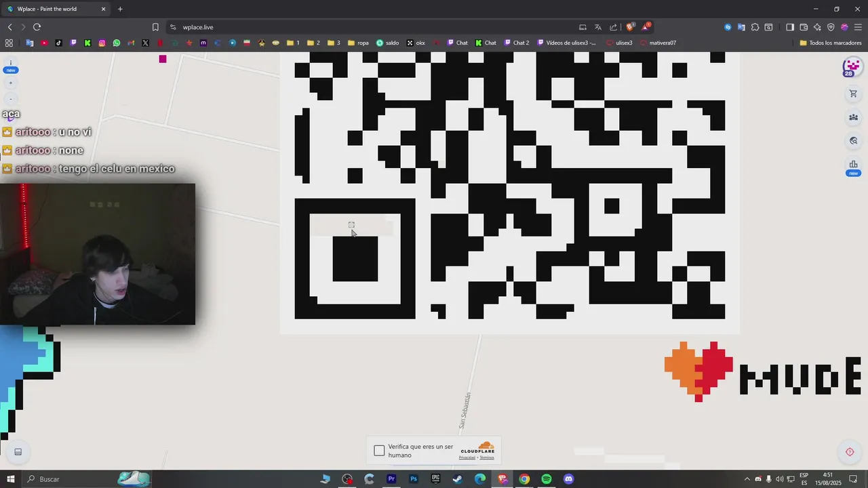This screenshot has height=488, width=868.
Task: Open a new browser tab
Action: [120, 9]
